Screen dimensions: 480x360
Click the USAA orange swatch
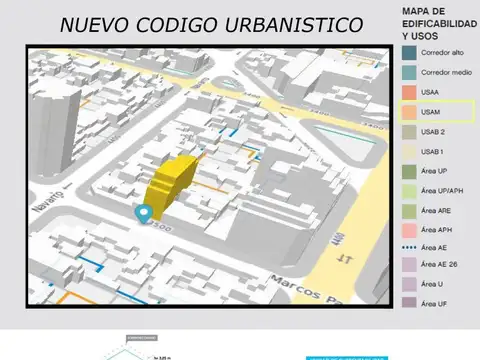coord(409,92)
